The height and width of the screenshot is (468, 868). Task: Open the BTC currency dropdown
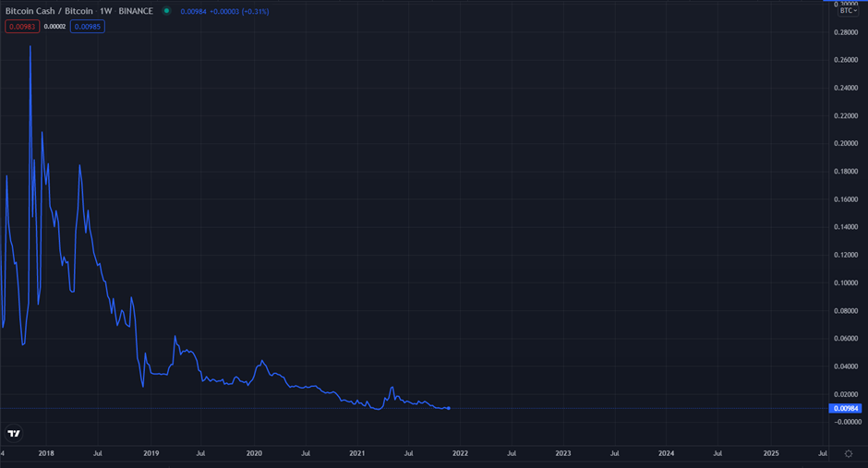tap(848, 10)
